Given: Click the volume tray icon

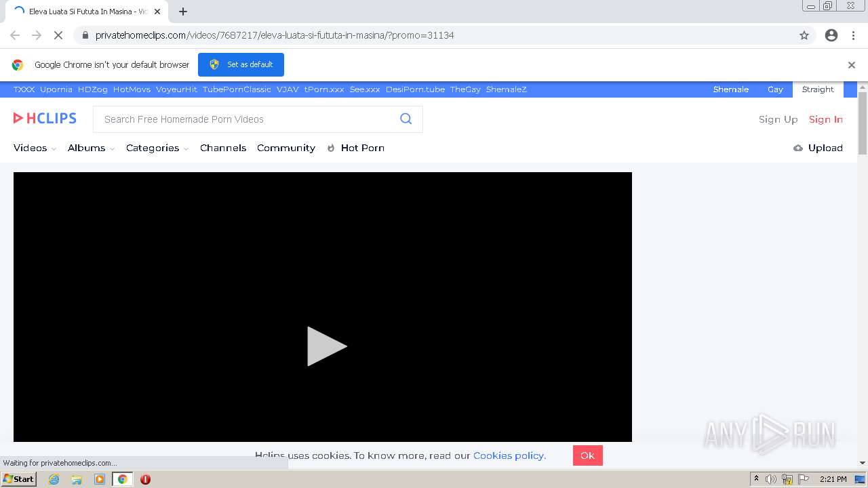Looking at the screenshot, I should (771, 479).
